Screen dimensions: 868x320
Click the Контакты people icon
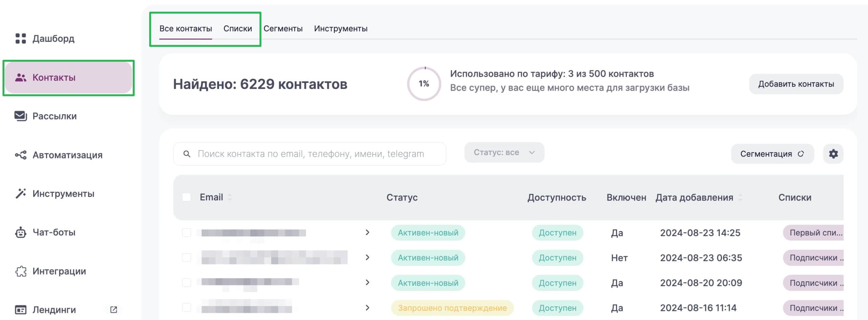point(21,77)
